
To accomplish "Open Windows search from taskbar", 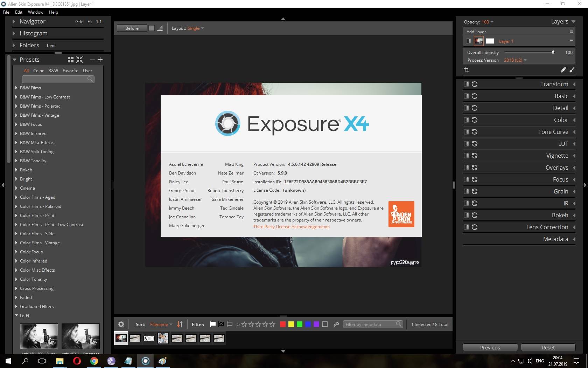I will [x=25, y=361].
